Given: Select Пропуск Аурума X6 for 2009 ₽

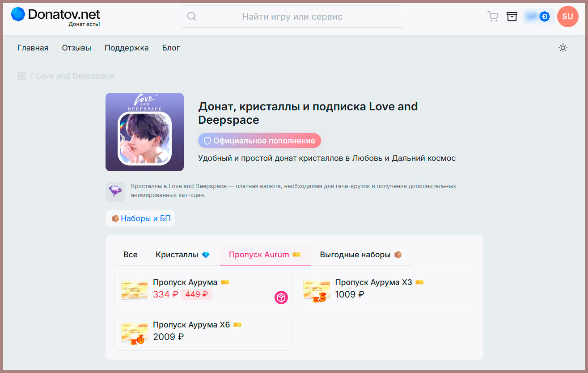Looking at the screenshot, I should [203, 331].
